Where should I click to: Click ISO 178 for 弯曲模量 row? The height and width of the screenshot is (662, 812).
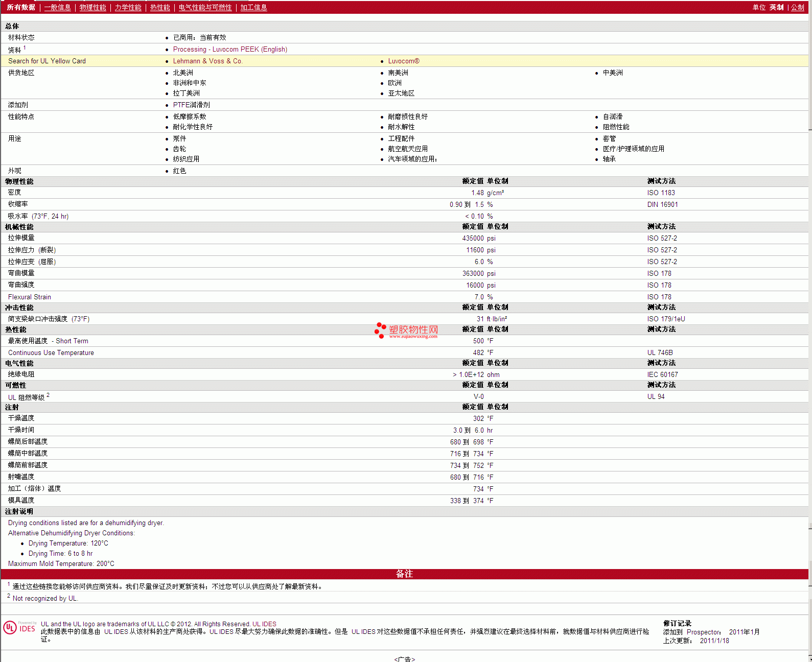coord(659,273)
